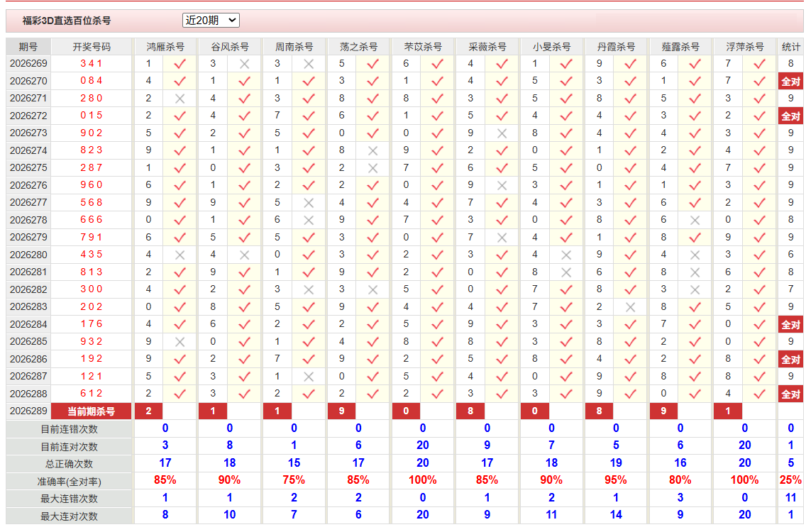Image resolution: width=806 pixels, height=532 pixels.
Task: Click the 95% accuracy value under 丹霞杀号
Action: click(616, 480)
